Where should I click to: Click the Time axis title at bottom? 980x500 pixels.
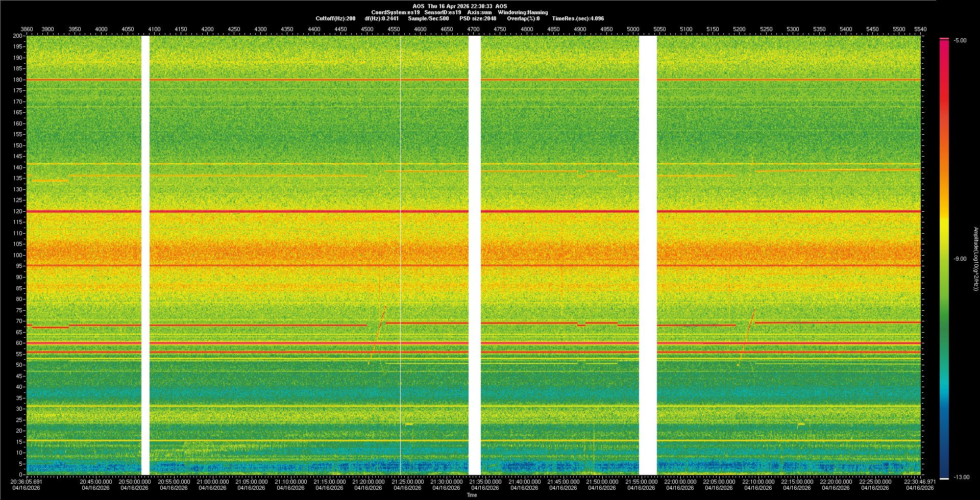click(472, 495)
